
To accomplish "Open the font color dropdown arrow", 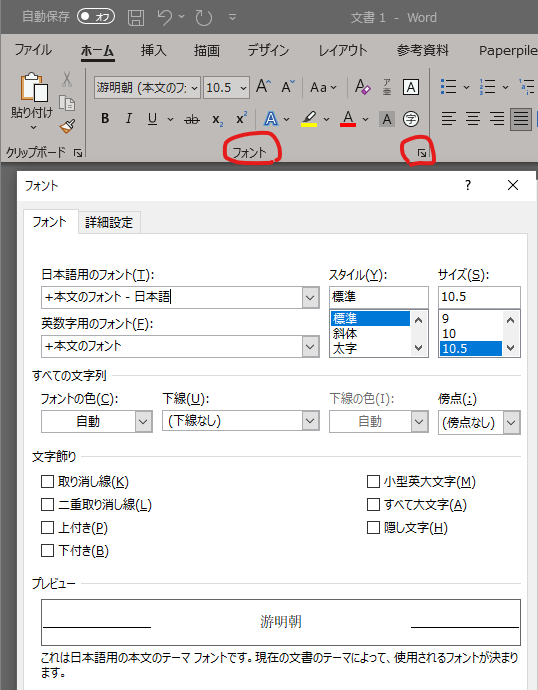I will pyautogui.click(x=366, y=119).
